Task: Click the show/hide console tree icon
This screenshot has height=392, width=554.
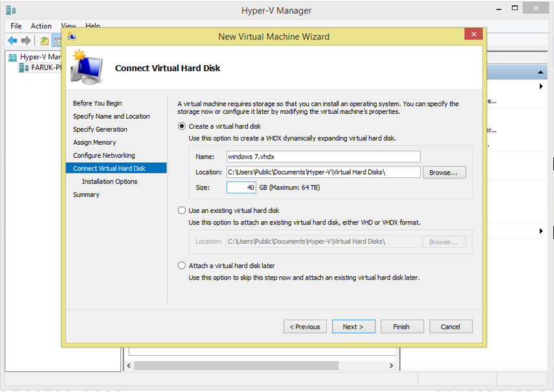Action: coord(56,40)
